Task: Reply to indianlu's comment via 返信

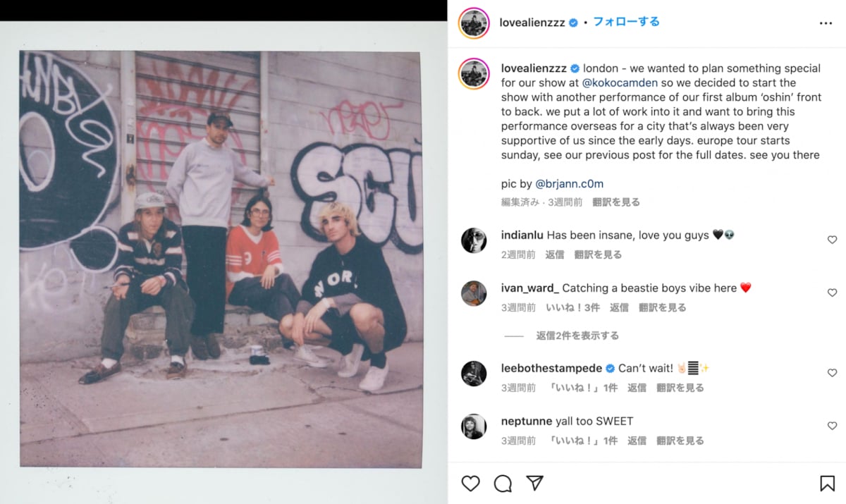Action: pos(554,254)
